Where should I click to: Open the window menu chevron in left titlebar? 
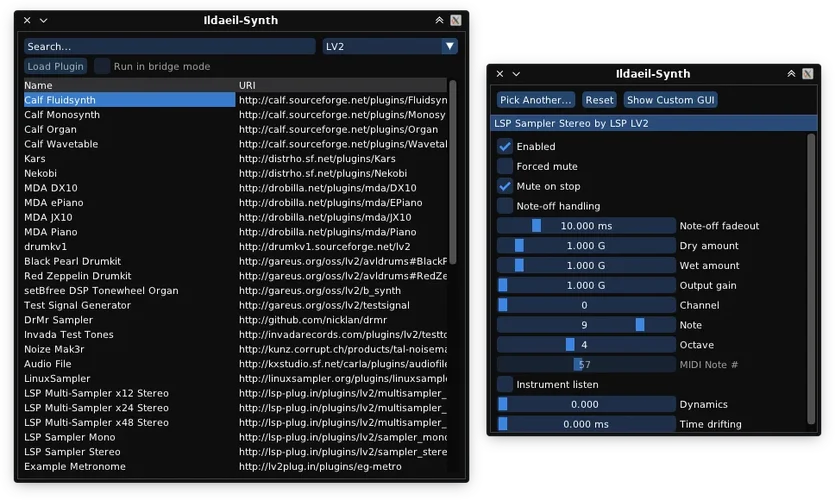click(x=44, y=20)
